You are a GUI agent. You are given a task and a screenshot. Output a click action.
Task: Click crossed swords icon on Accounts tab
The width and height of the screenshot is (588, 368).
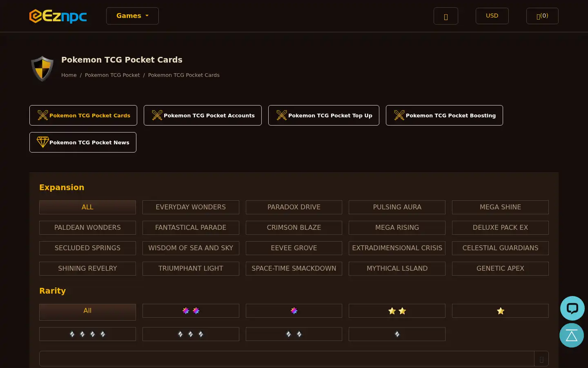[157, 115]
